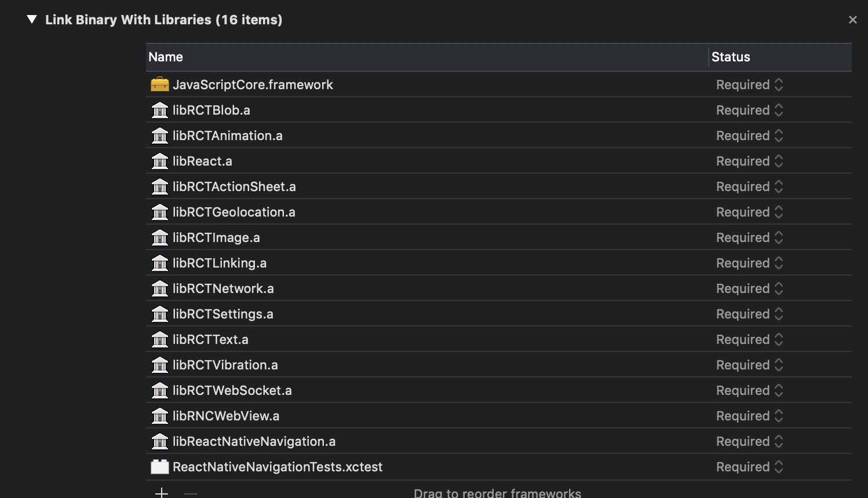This screenshot has width=868, height=498.
Task: Click the libRCTVibration.a library icon
Action: 159,365
